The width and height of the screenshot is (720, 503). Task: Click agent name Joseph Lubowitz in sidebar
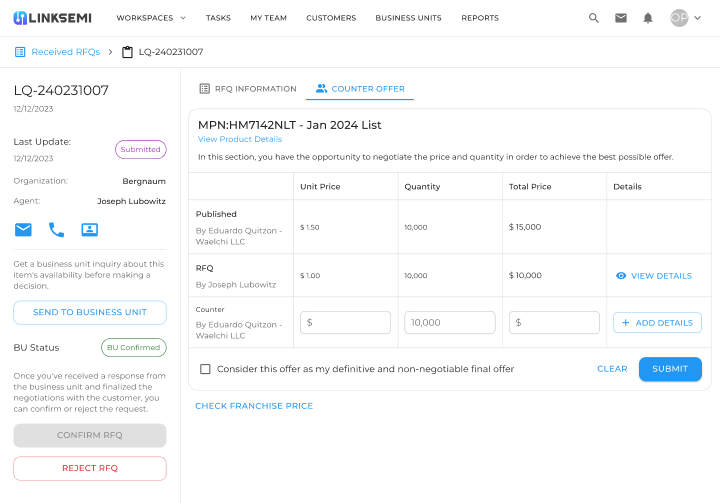click(131, 201)
